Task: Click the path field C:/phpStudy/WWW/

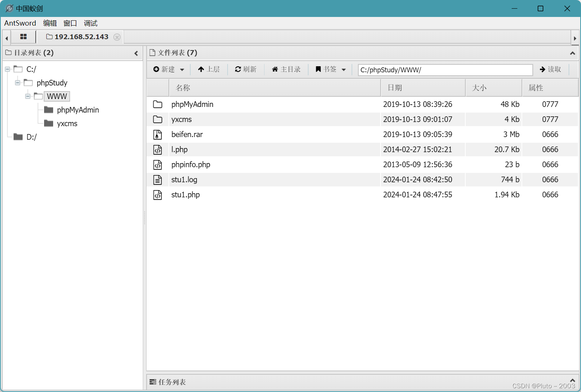Action: pyautogui.click(x=445, y=70)
